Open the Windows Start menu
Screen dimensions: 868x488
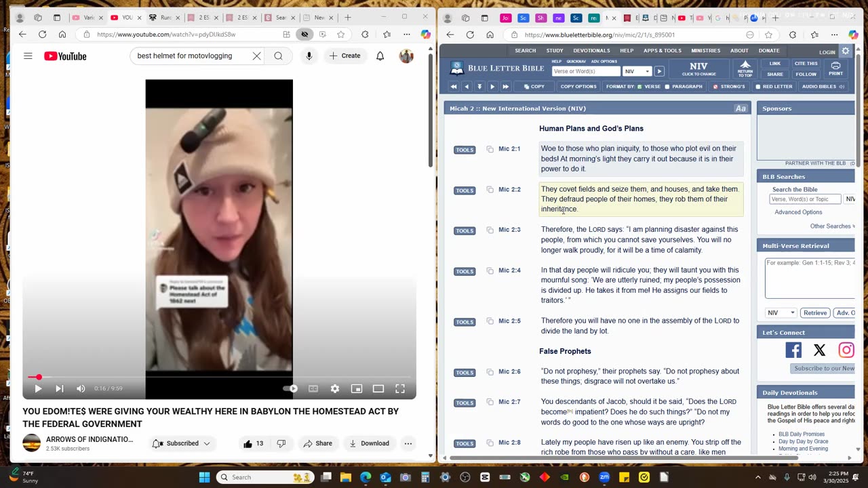pyautogui.click(x=204, y=477)
